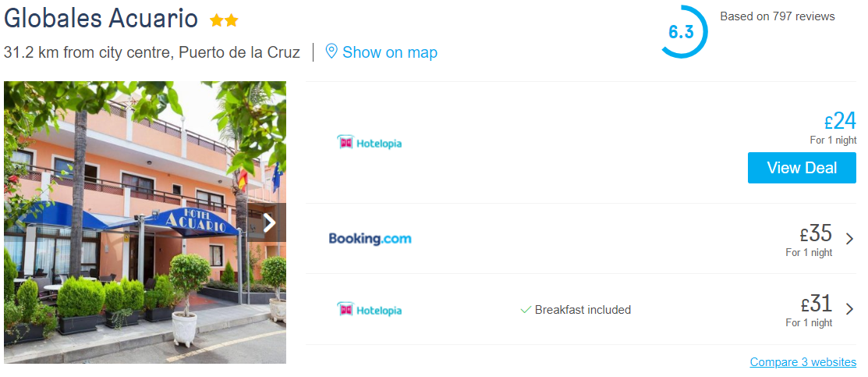The height and width of the screenshot is (377, 868).
Task: Click the 6.3 rating score circle
Action: click(x=683, y=31)
